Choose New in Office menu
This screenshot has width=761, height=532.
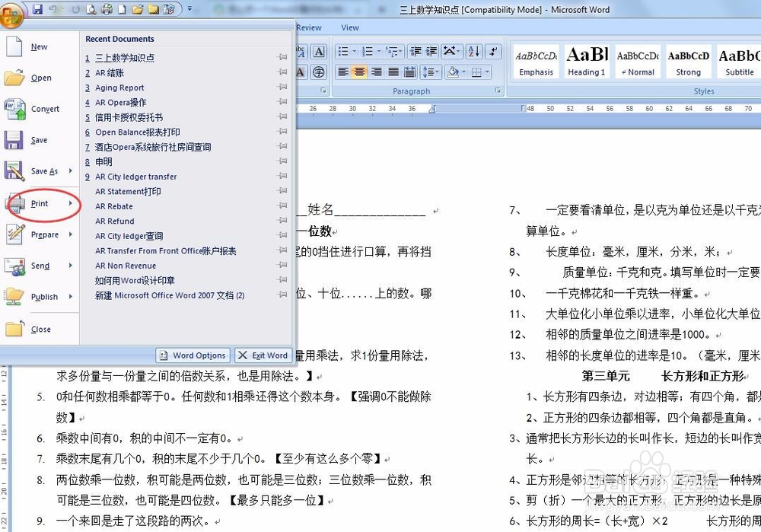pyautogui.click(x=39, y=46)
